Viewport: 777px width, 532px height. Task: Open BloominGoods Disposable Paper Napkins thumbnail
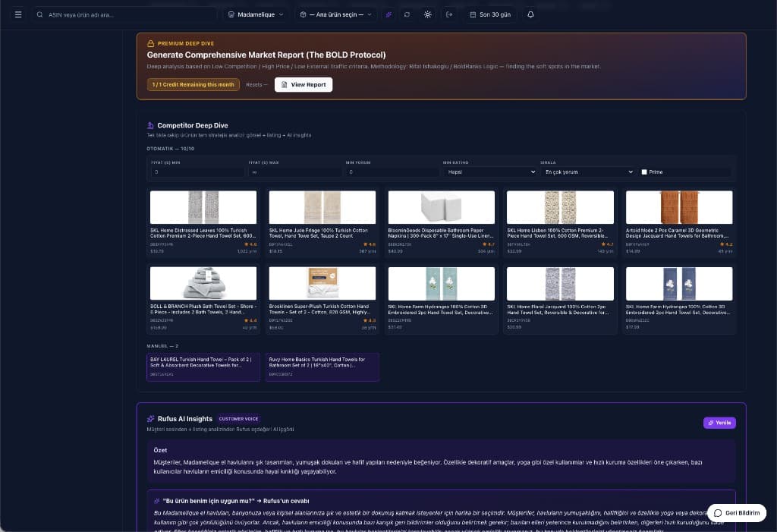(441, 207)
